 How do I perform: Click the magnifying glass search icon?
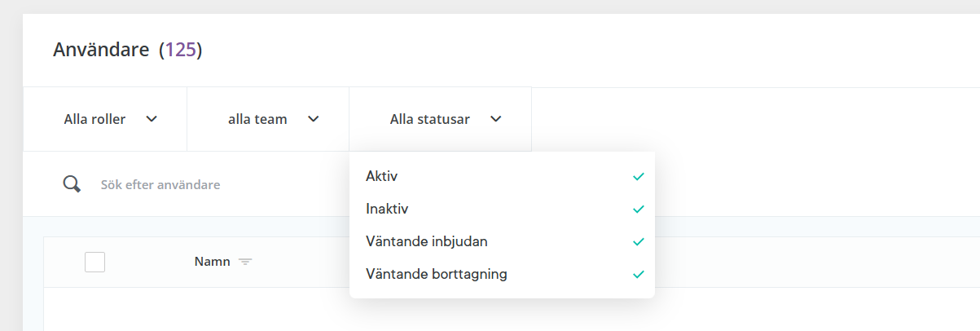click(72, 184)
